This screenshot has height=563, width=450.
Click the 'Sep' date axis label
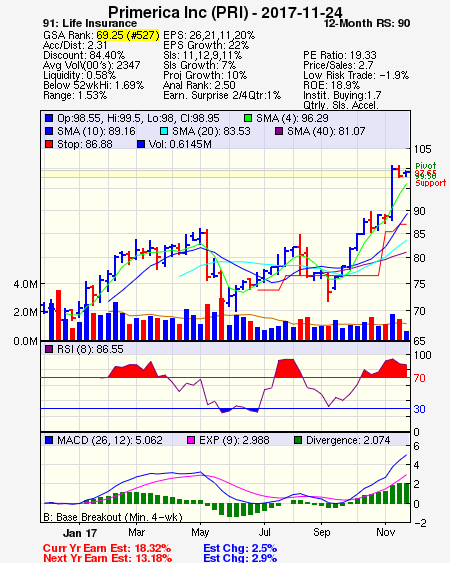click(321, 532)
